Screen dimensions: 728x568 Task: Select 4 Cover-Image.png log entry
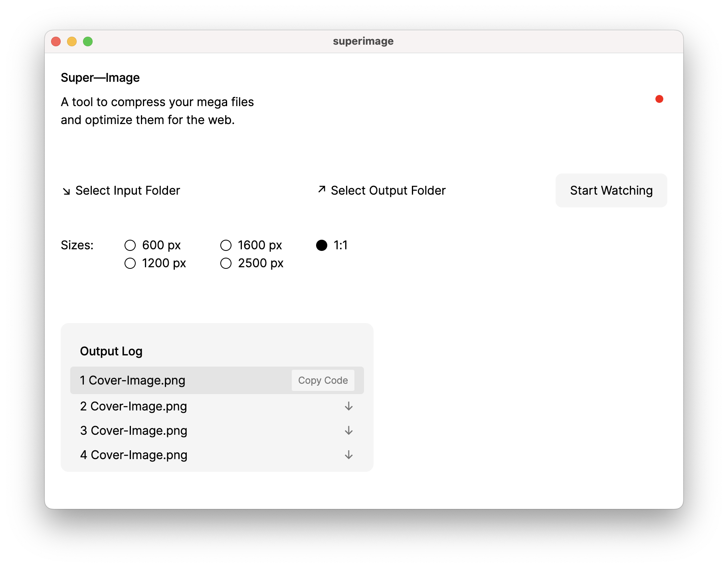pyautogui.click(x=133, y=455)
